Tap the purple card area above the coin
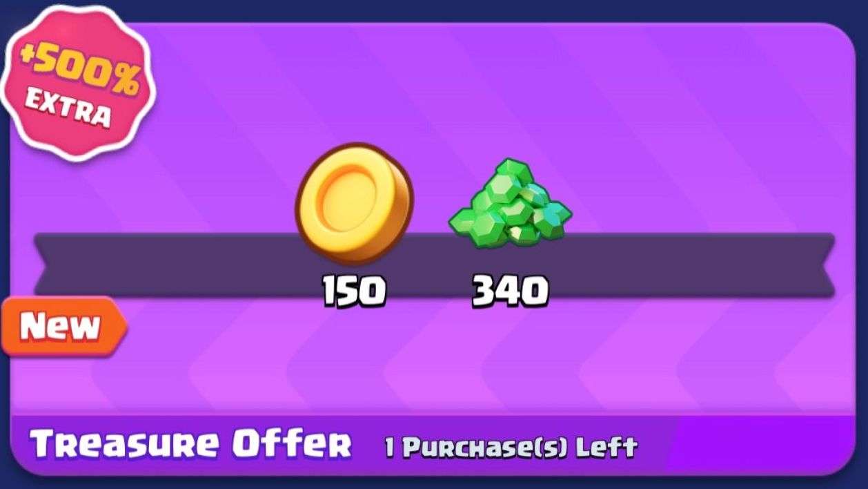The width and height of the screenshot is (868, 489). pyautogui.click(x=355, y=90)
